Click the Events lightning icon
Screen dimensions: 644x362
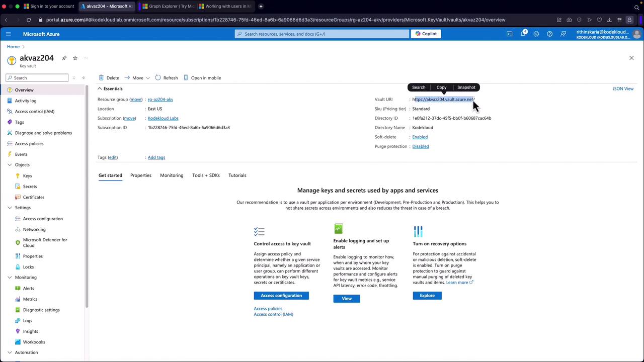tap(10, 154)
